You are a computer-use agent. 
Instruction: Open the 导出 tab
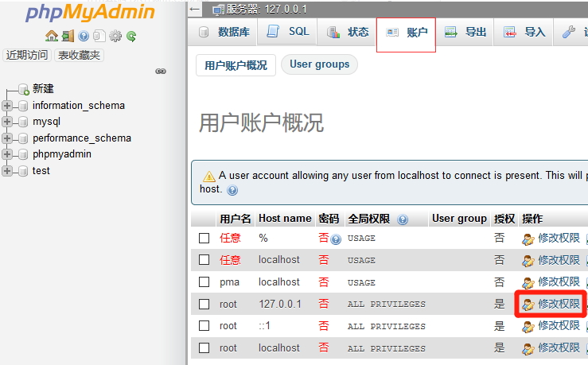[x=465, y=32]
